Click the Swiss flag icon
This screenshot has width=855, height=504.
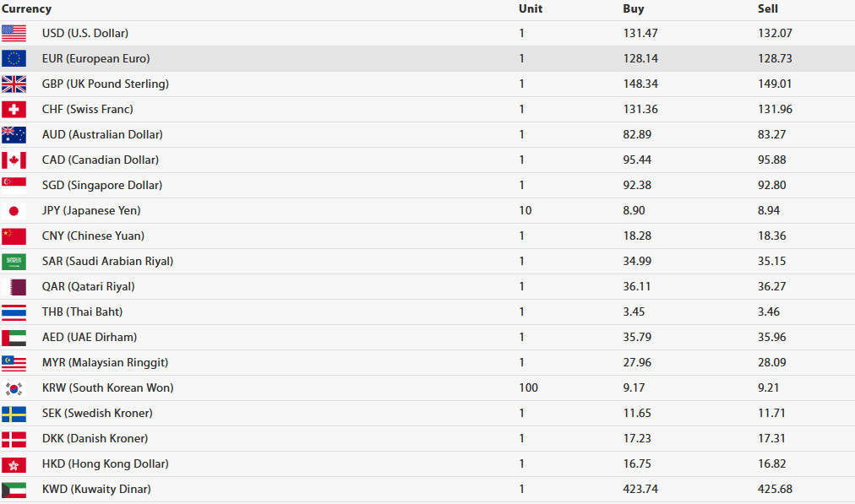[x=14, y=110]
